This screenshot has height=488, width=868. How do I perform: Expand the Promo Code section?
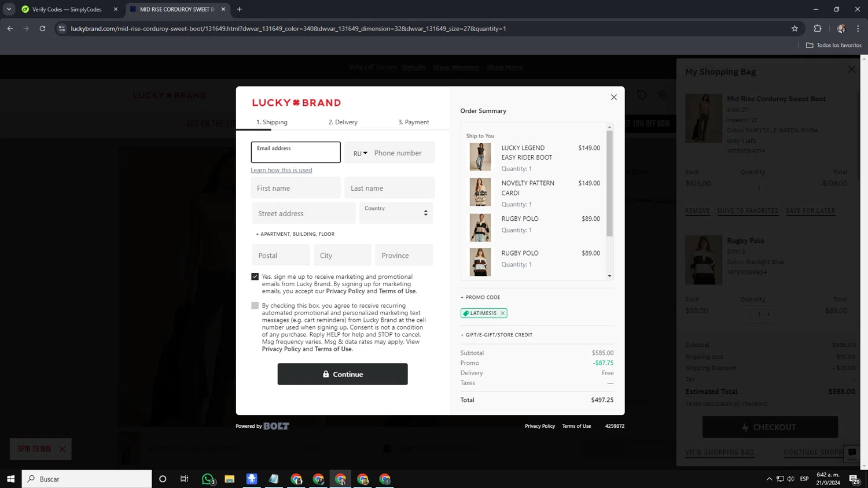click(480, 297)
